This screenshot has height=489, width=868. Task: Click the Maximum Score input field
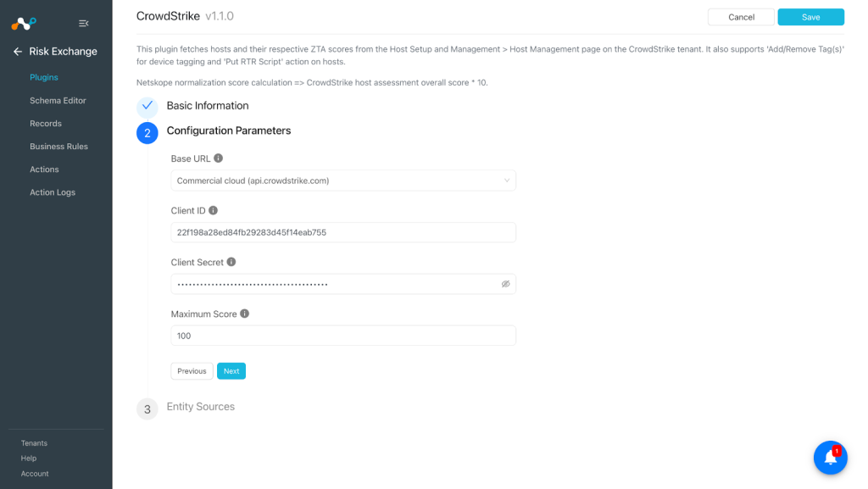(343, 336)
